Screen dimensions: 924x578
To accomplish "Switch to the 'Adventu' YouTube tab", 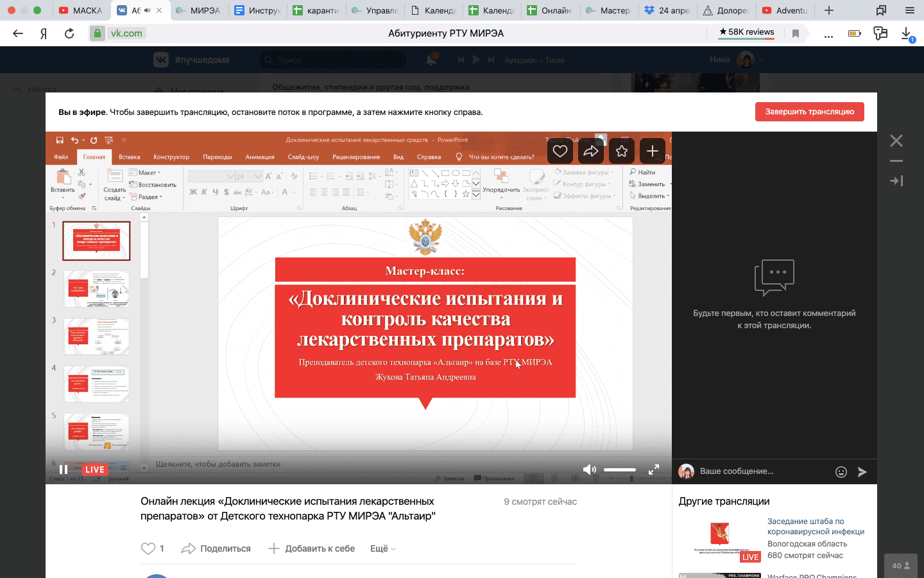I will pos(785,10).
